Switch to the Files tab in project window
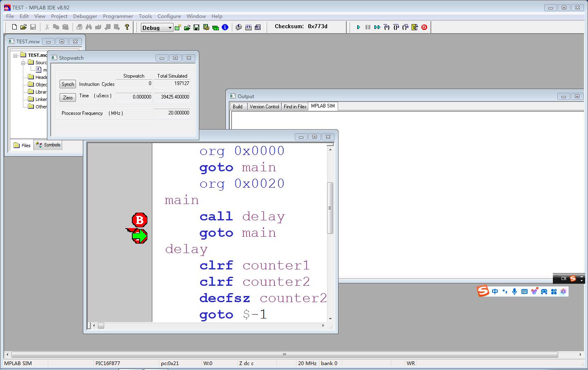 click(x=22, y=145)
